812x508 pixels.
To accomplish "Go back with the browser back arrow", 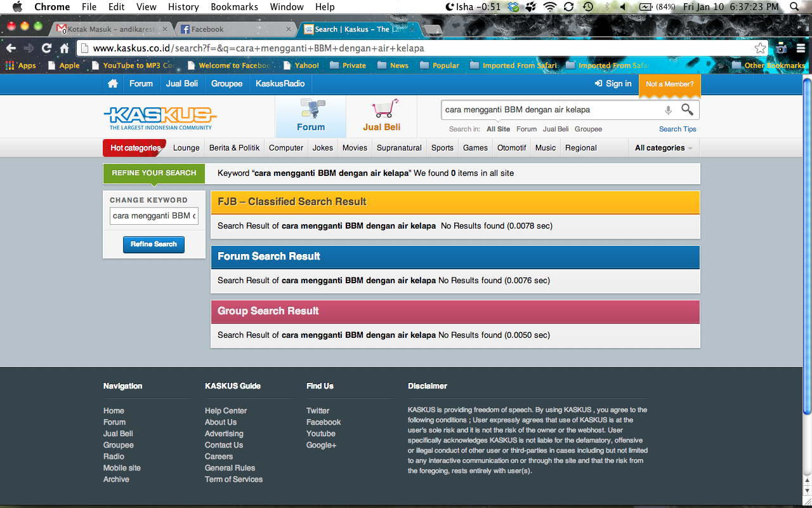I will 11,48.
